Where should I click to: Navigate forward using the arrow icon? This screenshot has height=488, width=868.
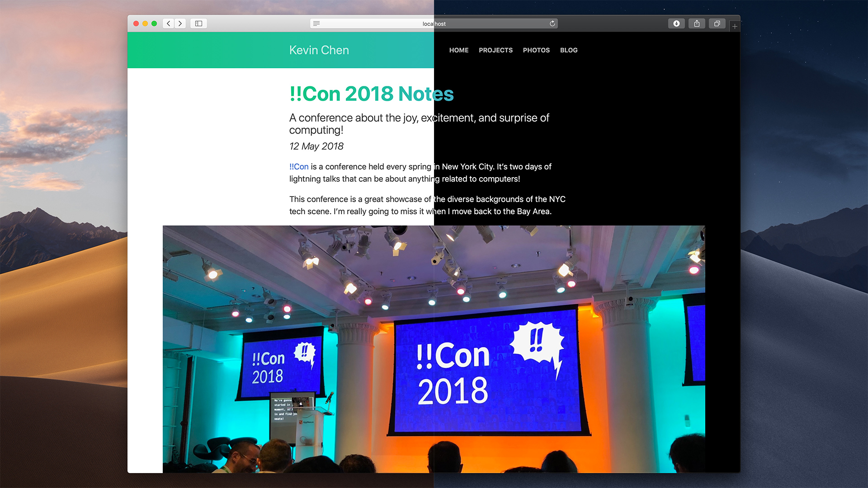(x=180, y=23)
